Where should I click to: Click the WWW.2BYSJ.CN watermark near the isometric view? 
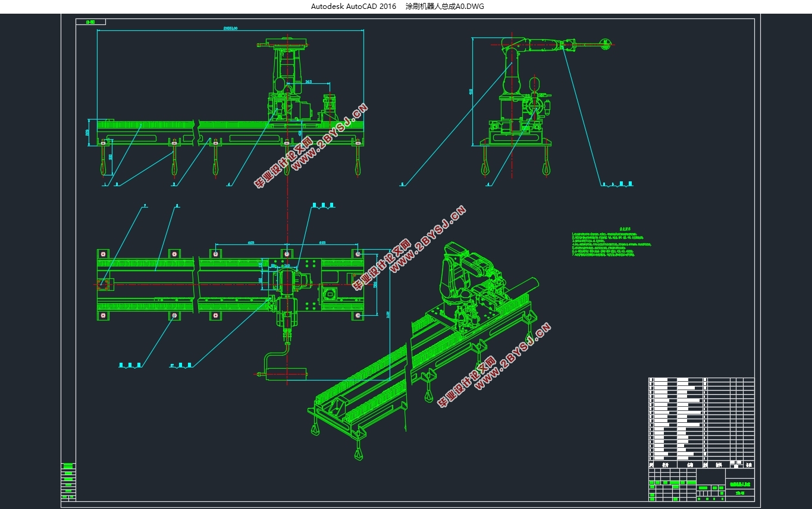[513, 355]
